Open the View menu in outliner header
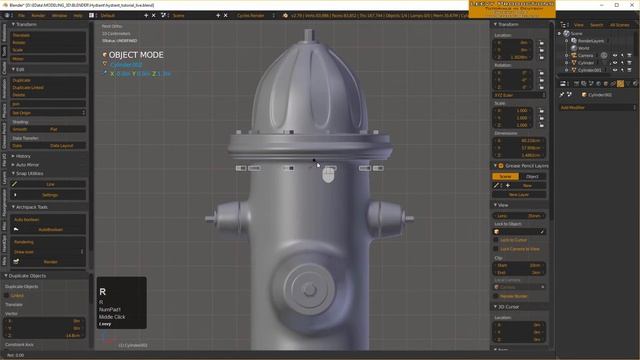The image size is (640, 360). coord(579,25)
